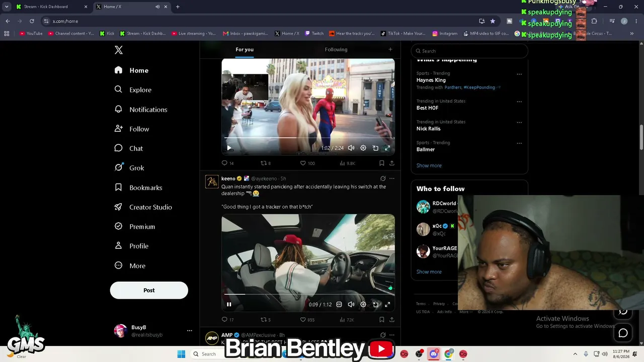This screenshot has height=362, width=644.
Task: Open the Chat section
Action: tap(129, 148)
